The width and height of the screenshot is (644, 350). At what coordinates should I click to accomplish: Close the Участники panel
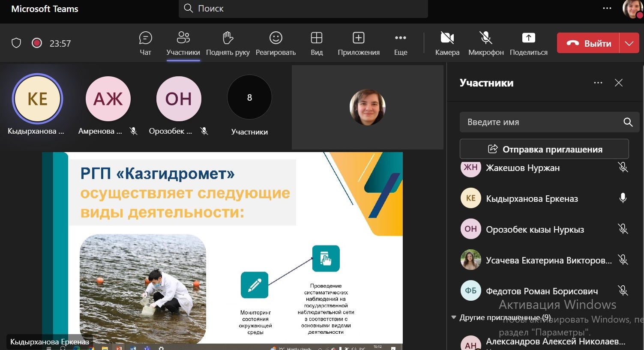(619, 83)
